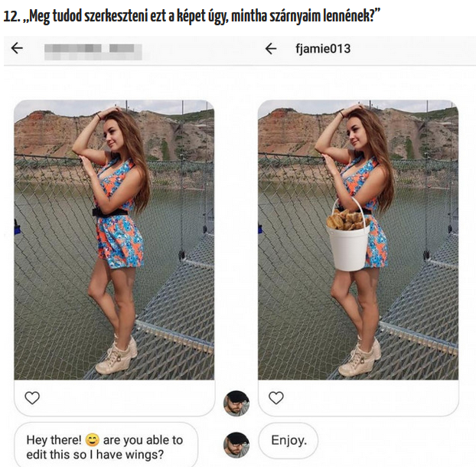Select the blurred username in left header

pyautogui.click(x=93, y=51)
